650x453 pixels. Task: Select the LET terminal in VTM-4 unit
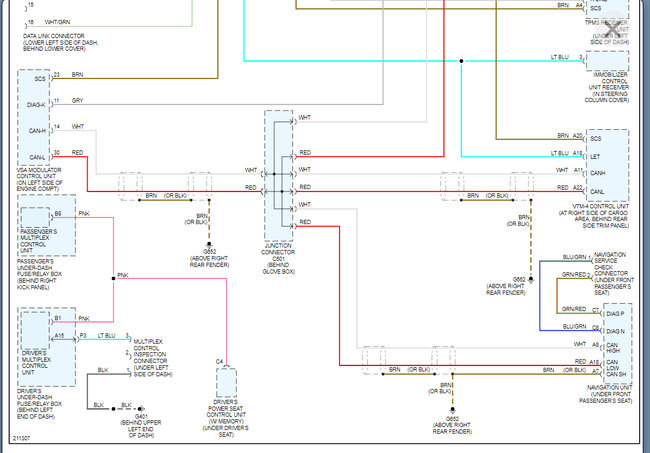point(595,157)
